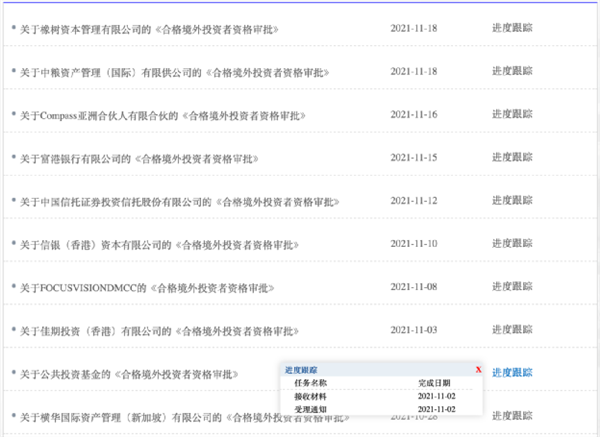Open 关于富港银行有限公司 approval entry

click(x=139, y=159)
